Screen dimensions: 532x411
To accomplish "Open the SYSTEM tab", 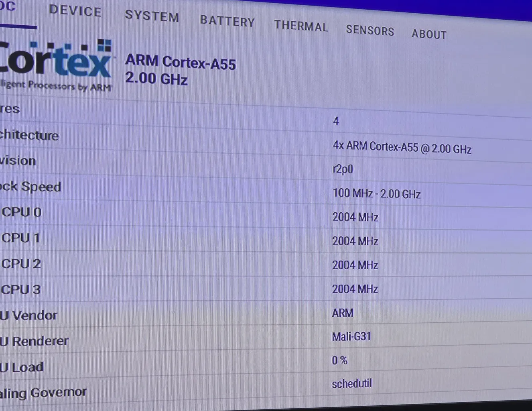I will coord(152,16).
